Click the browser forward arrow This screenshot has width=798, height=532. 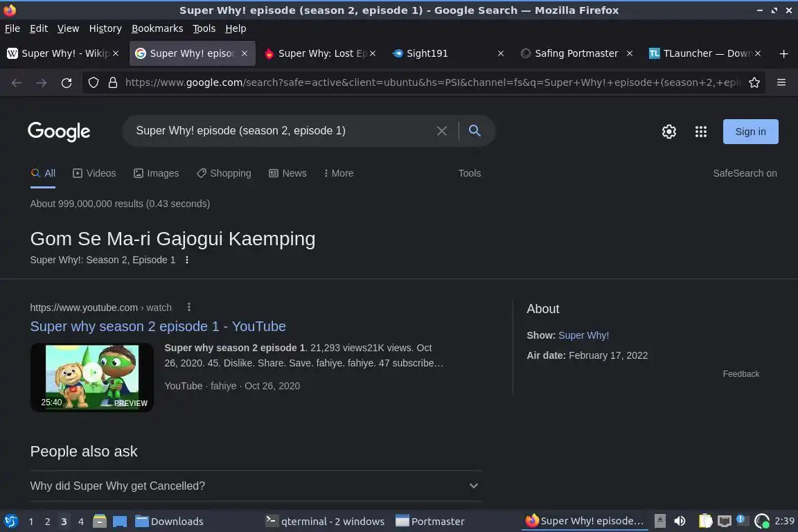pos(42,82)
